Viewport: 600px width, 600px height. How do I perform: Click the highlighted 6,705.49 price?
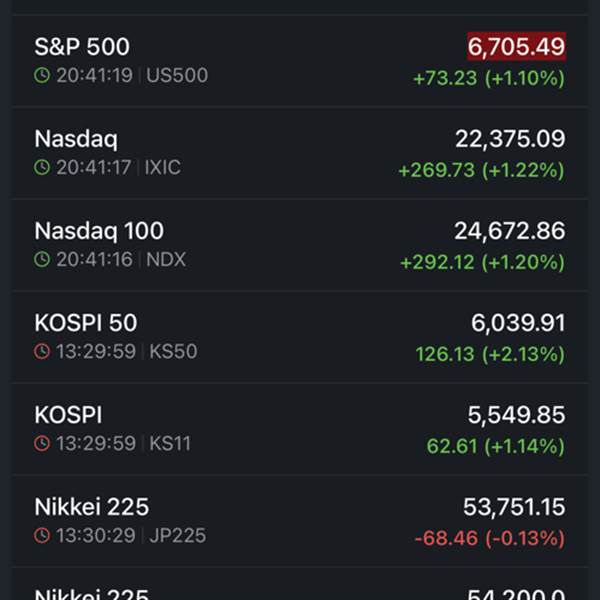516,46
